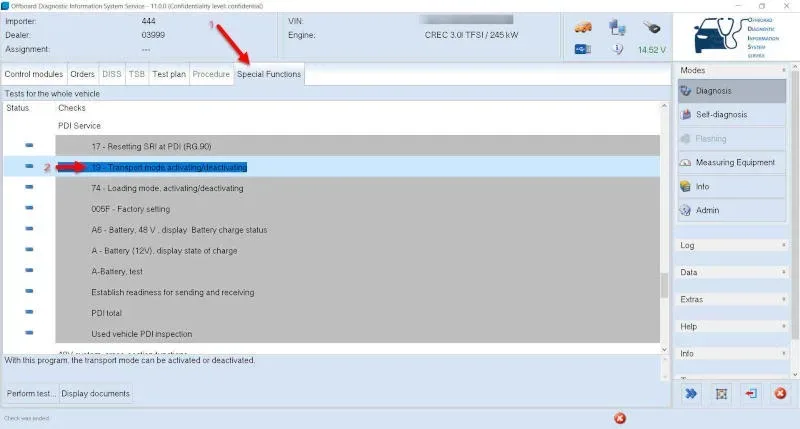Select the Measuring Equipment mode button
800x429 pixels.
click(x=732, y=163)
